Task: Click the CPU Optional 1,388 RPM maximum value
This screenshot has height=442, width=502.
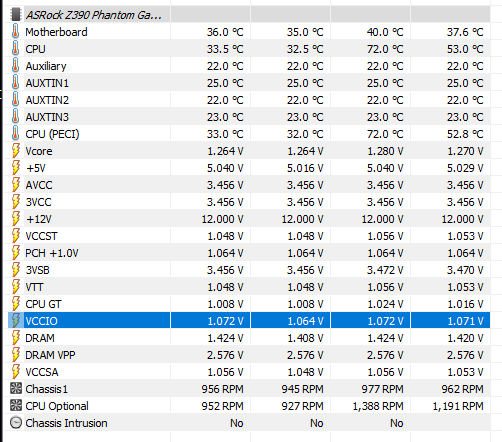Action: pos(378,406)
